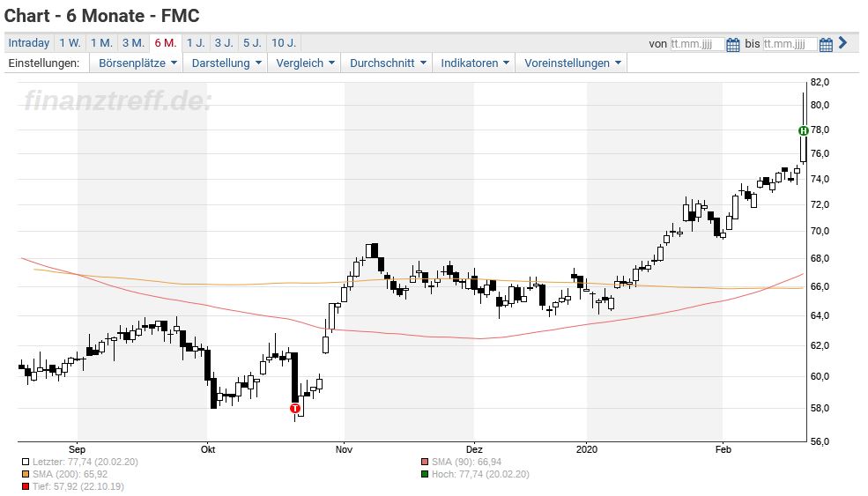The height and width of the screenshot is (496, 868).
Task: Click the '82,0' y-axis value
Action: coord(820,83)
